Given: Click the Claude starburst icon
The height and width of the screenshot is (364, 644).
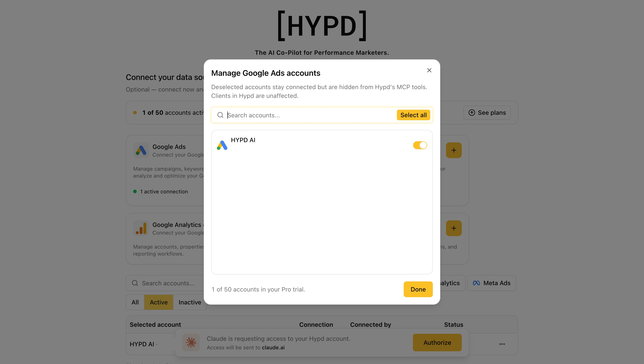Looking at the screenshot, I should pos(191,343).
